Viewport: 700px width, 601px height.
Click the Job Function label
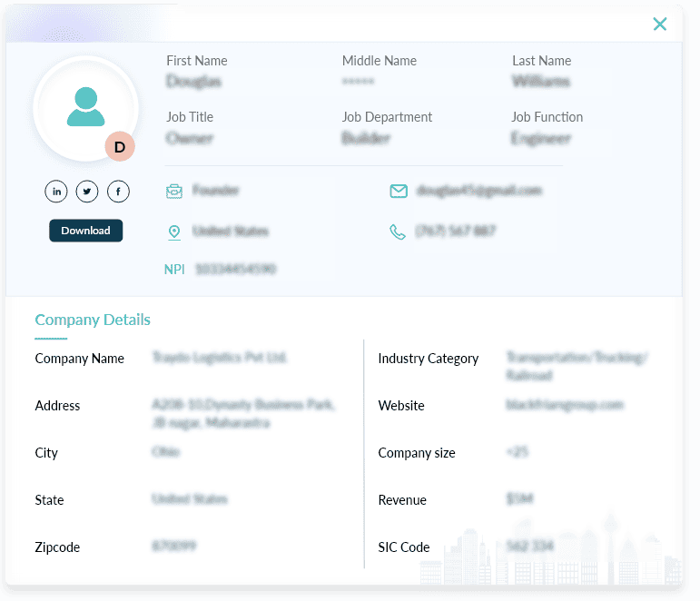[x=547, y=117]
